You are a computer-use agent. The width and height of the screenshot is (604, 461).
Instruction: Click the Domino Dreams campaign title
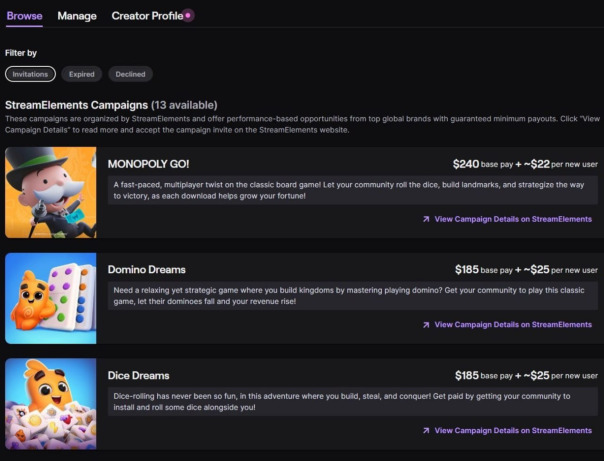point(147,269)
